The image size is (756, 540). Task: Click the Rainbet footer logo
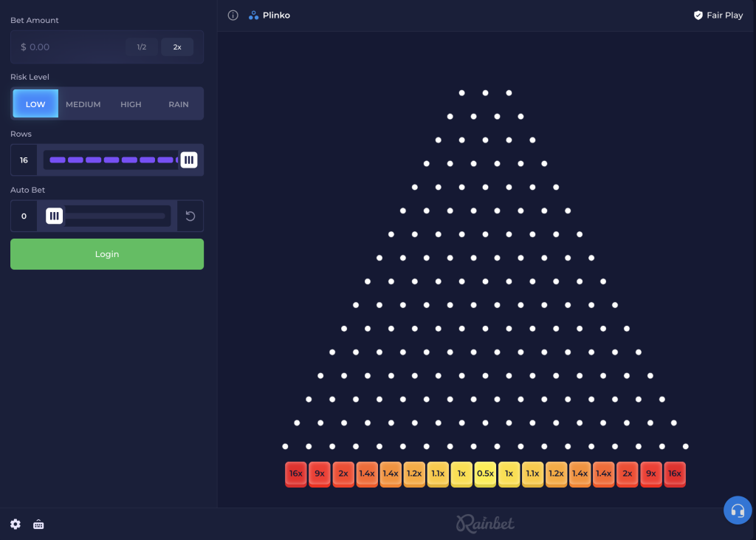486,524
